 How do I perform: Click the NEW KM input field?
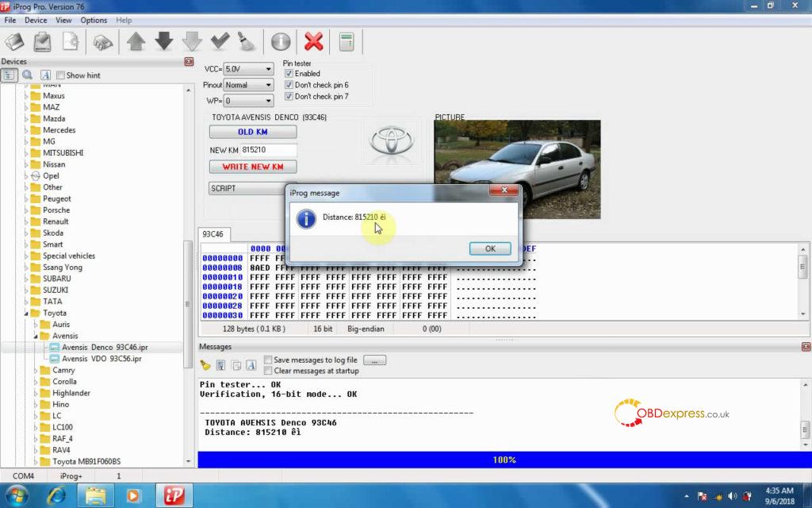(x=268, y=150)
